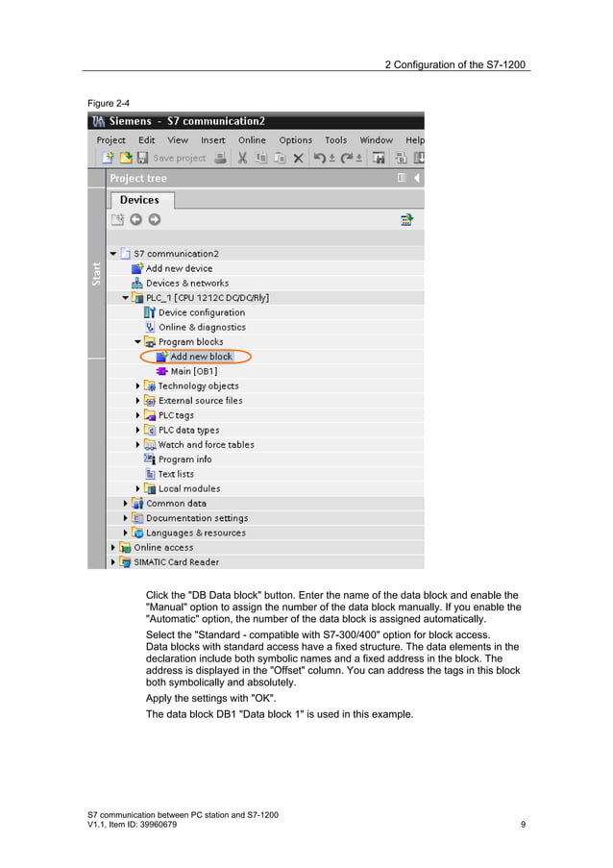Expand Watch and force tables folder
Screen dimensions: 613x868
point(137,444)
